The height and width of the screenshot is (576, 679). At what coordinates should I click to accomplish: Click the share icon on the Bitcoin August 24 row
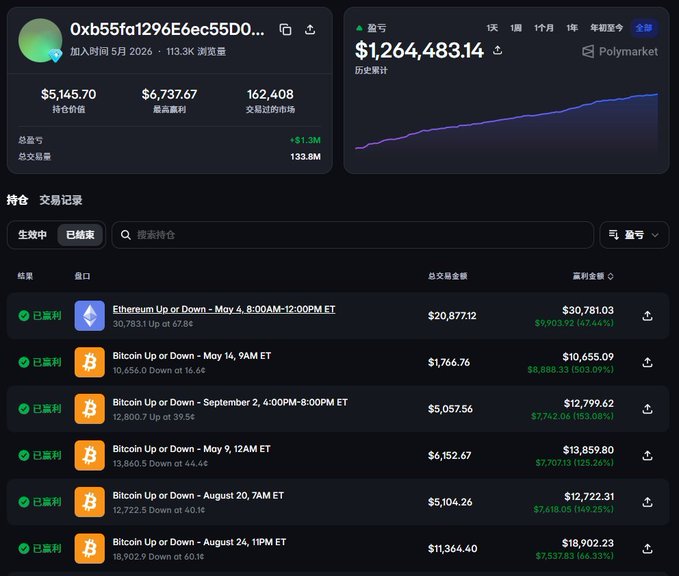coord(647,548)
